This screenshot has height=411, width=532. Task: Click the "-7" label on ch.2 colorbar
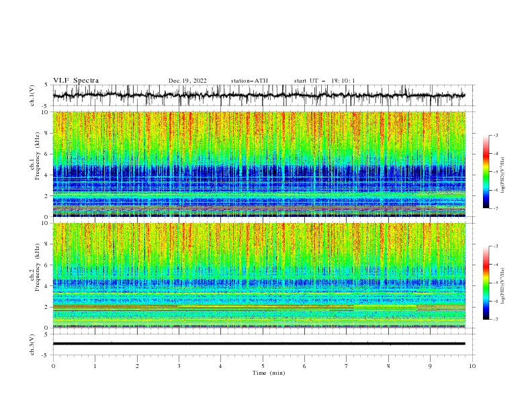pos(495,320)
